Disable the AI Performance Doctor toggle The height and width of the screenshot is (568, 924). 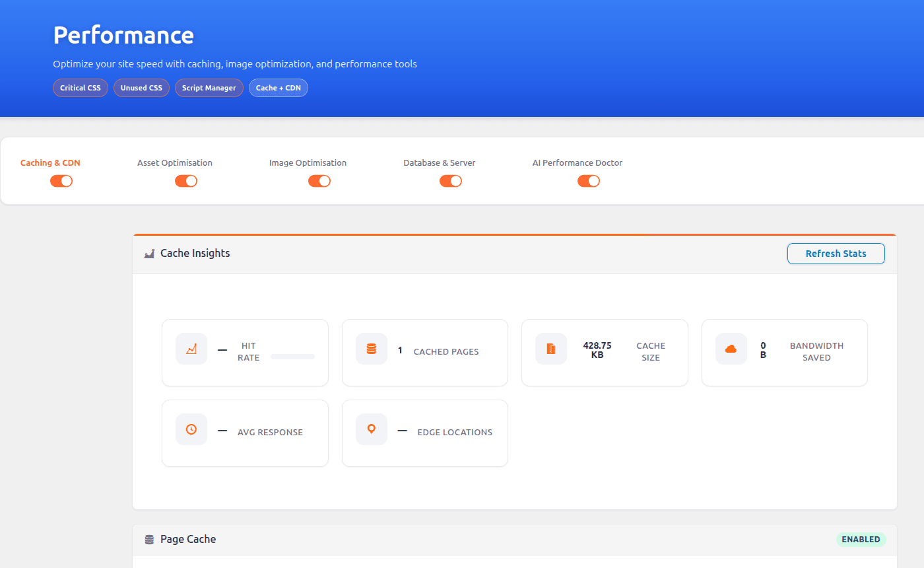click(x=589, y=180)
